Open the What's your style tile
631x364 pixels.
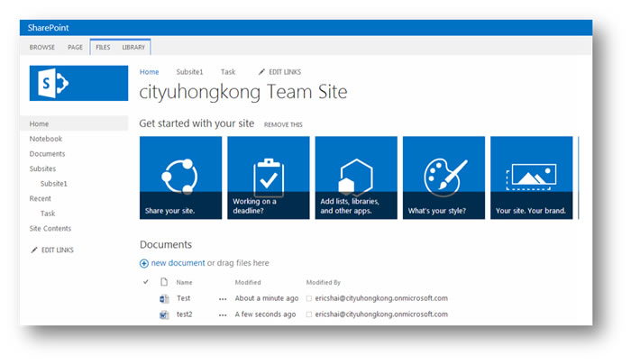443,177
